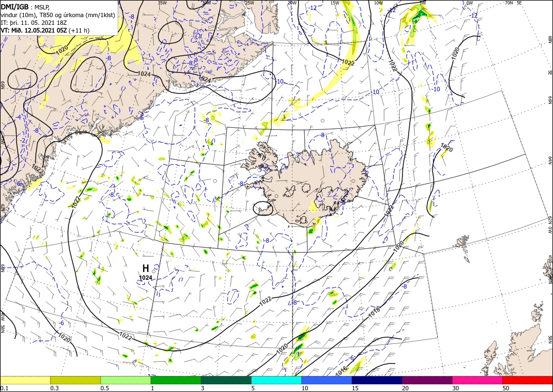Image resolution: width=553 pixels, height=392 pixels.
Task: Click the '70N' latitude label at top
Action: [509, 3]
